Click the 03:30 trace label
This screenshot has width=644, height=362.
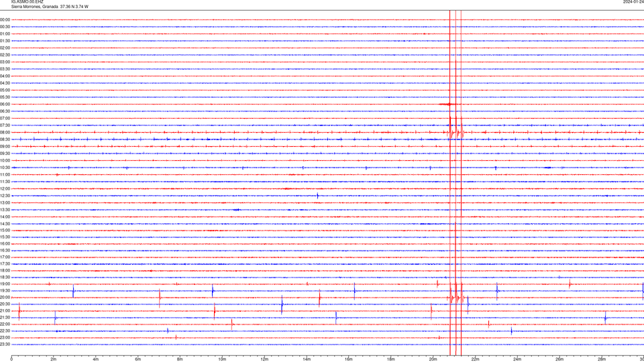[x=5, y=69]
